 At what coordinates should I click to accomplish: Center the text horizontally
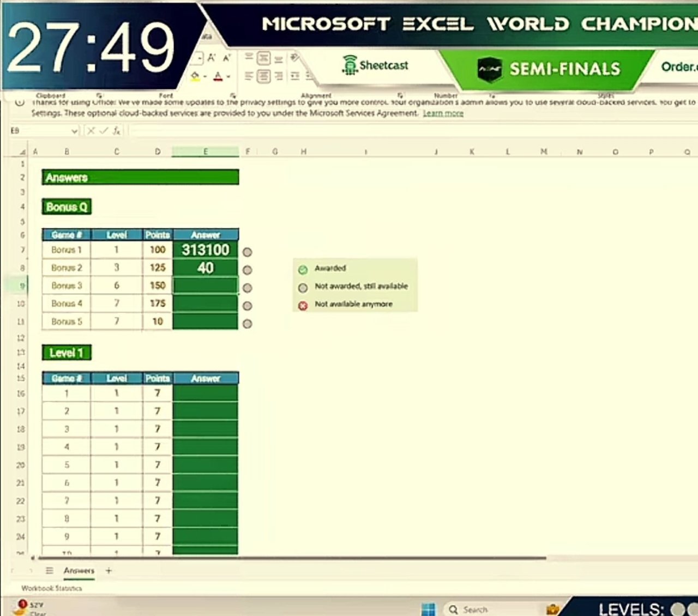263,76
